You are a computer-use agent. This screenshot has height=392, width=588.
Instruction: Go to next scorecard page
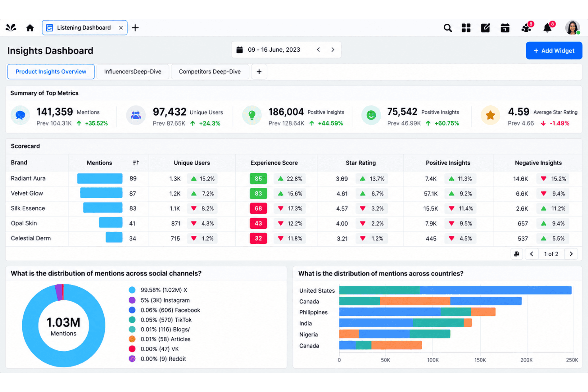(x=571, y=254)
